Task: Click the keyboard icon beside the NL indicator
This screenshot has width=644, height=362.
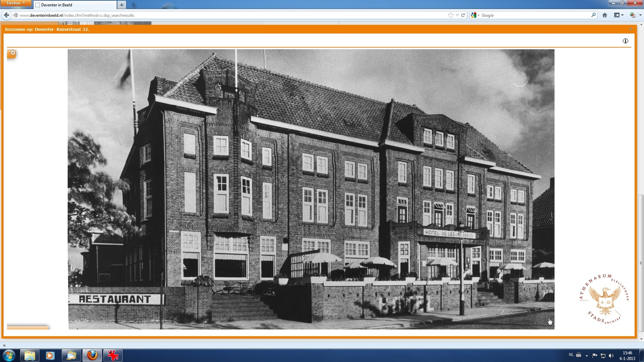Action: tap(578, 355)
